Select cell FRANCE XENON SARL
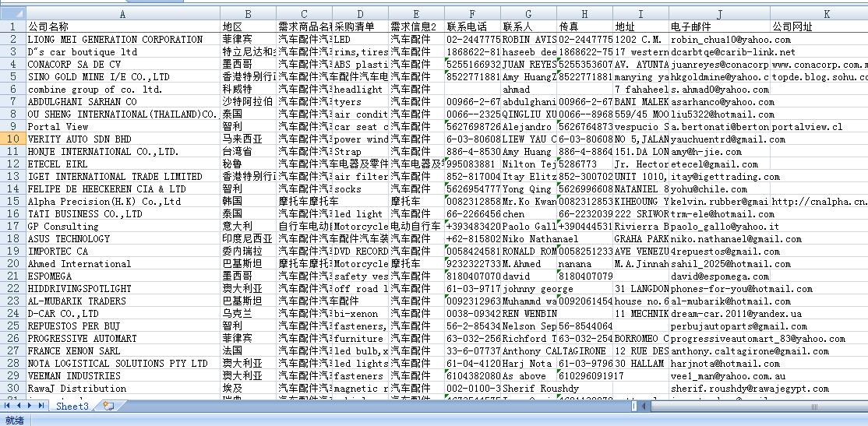Image resolution: width=868 pixels, height=426 pixels. point(123,350)
